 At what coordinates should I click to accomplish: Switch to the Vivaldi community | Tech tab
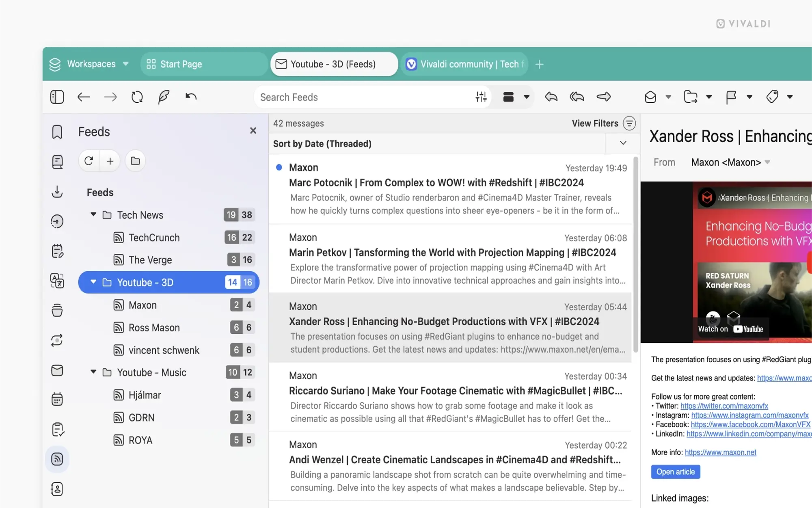pyautogui.click(x=464, y=64)
